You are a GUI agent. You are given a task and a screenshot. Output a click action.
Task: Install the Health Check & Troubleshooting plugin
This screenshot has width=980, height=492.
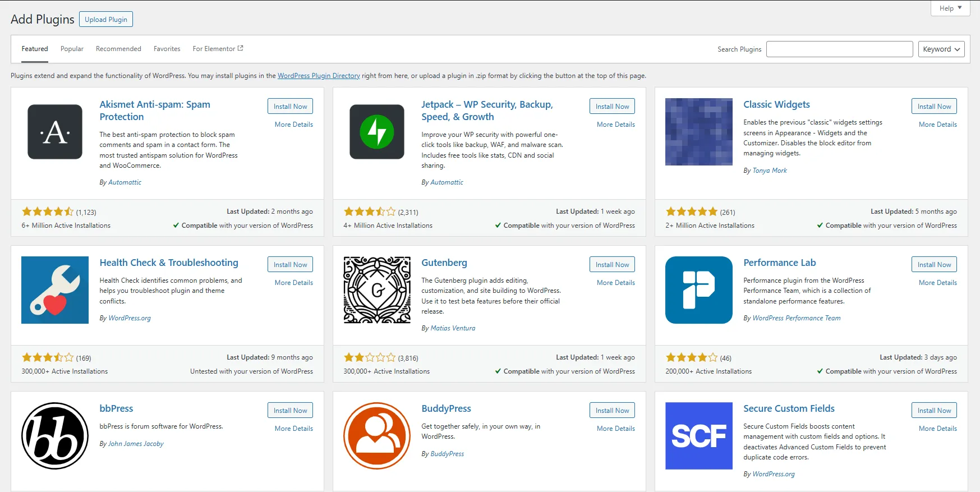(290, 265)
